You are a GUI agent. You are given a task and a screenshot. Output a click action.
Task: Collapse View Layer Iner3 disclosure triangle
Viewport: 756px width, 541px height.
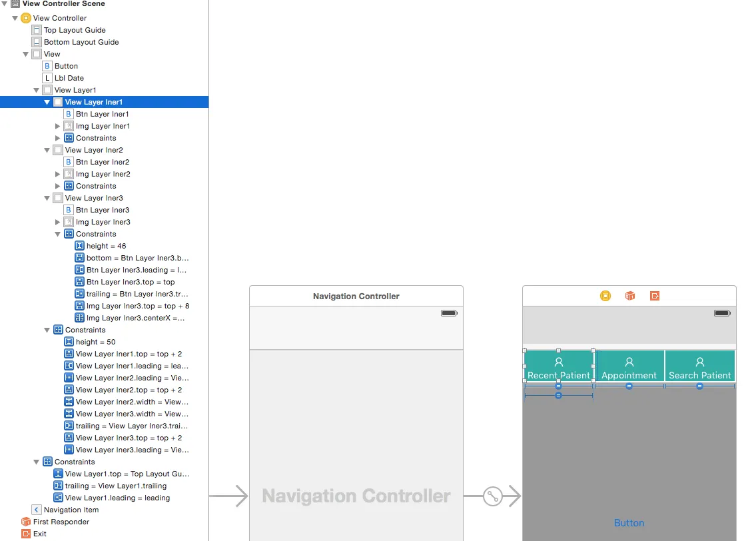(47, 198)
